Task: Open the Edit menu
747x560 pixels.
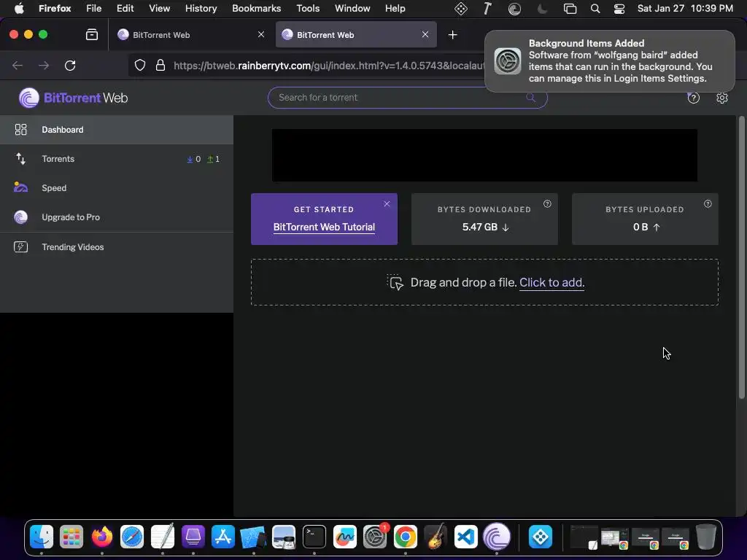Action: pyautogui.click(x=125, y=9)
